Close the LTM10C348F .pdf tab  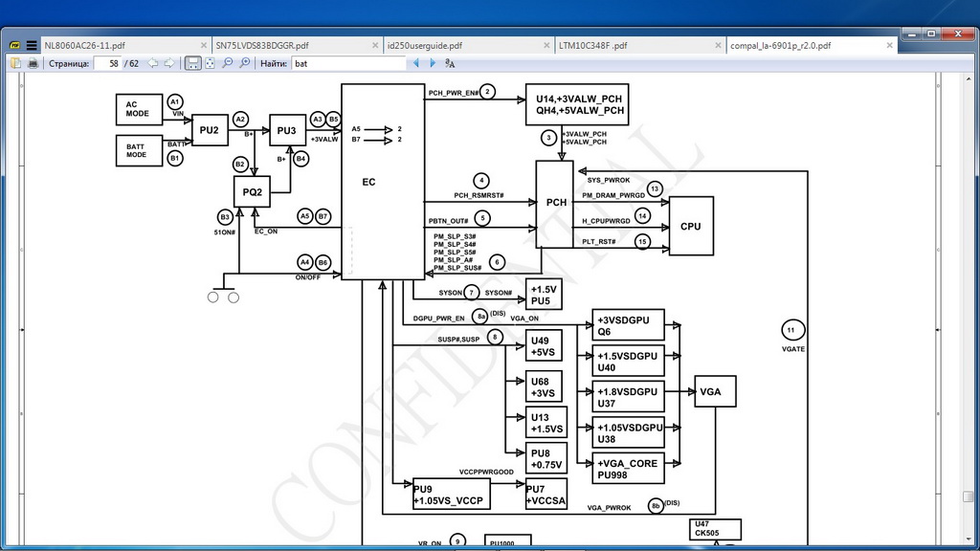(x=718, y=45)
